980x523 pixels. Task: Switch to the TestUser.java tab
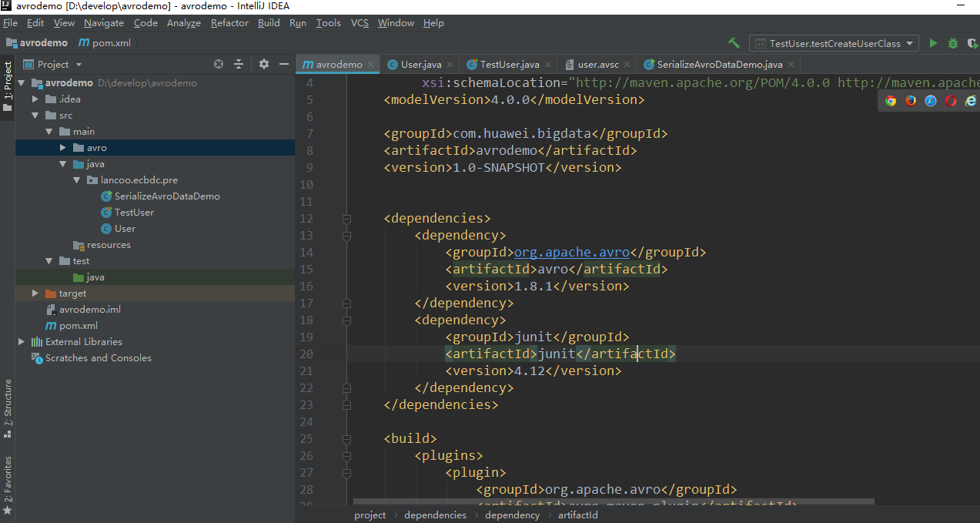click(x=509, y=65)
